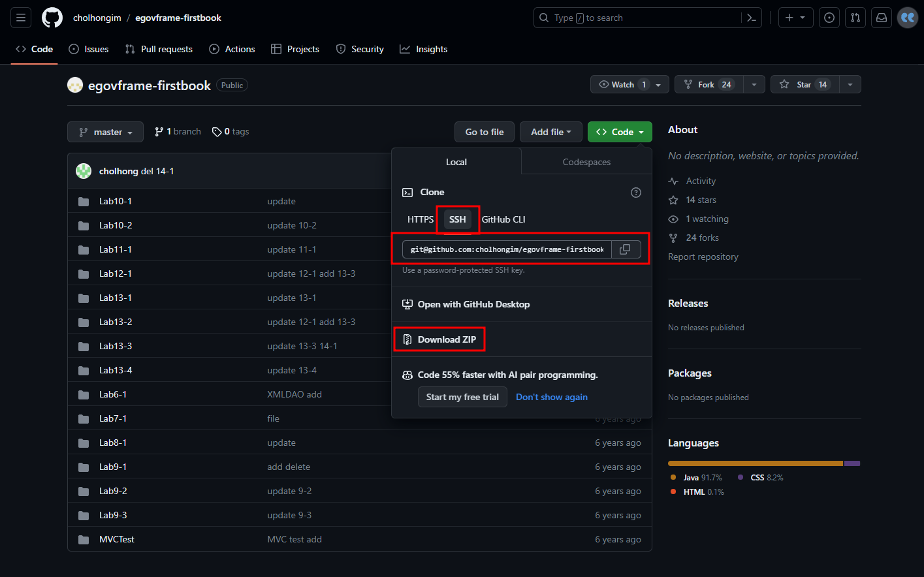
Task: Open the Security repository tab
Action: pos(360,49)
